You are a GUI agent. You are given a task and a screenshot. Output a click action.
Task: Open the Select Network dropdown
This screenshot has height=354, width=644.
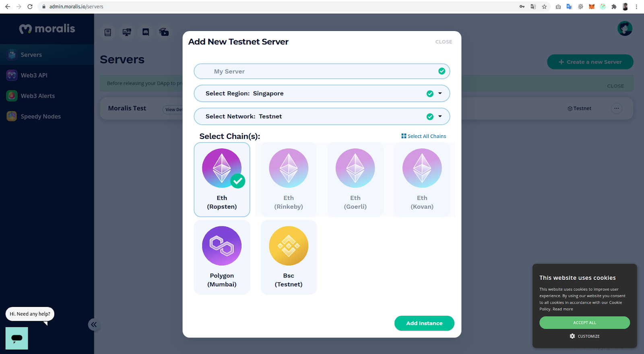click(322, 116)
